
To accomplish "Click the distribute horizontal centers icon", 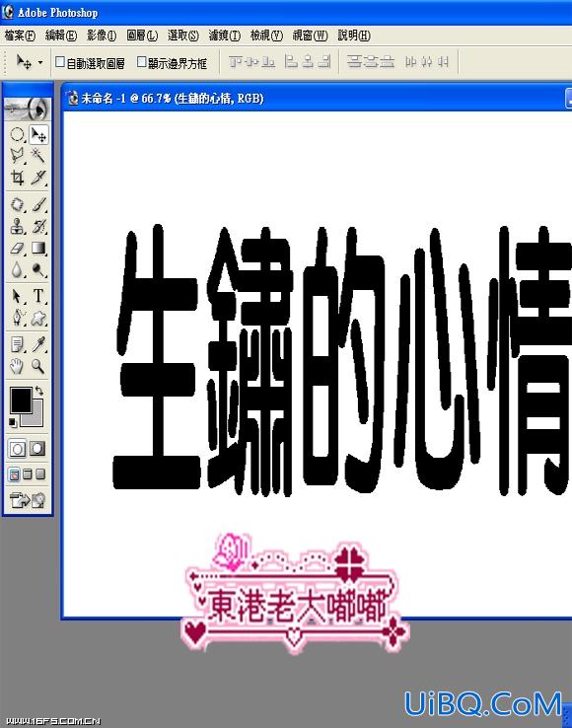I will 427,61.
